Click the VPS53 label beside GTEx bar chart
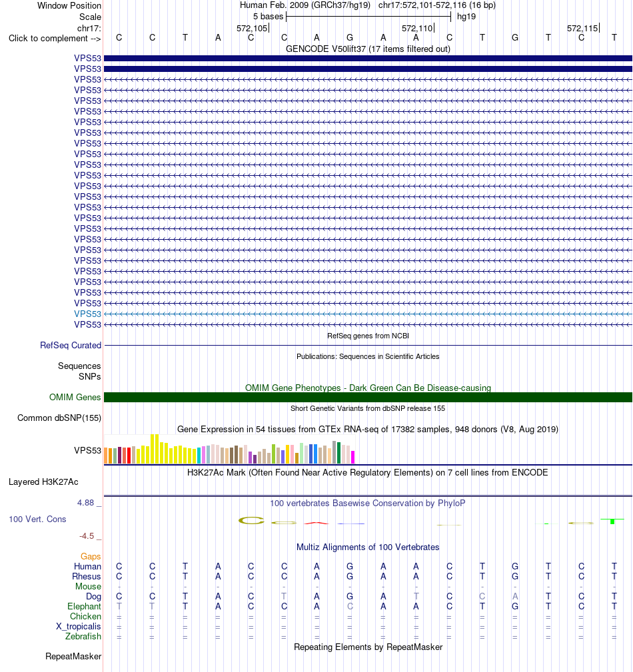Image resolution: width=633 pixels, height=672 pixels. pos(87,450)
